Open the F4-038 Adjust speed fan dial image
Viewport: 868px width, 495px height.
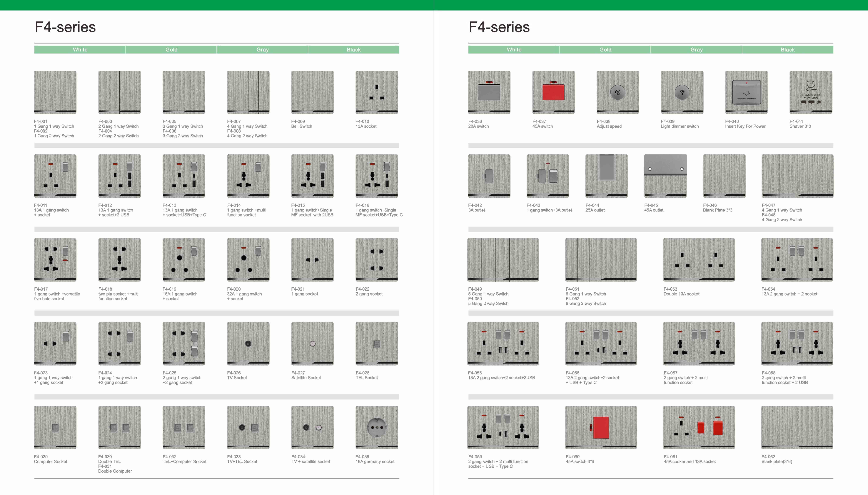click(618, 92)
